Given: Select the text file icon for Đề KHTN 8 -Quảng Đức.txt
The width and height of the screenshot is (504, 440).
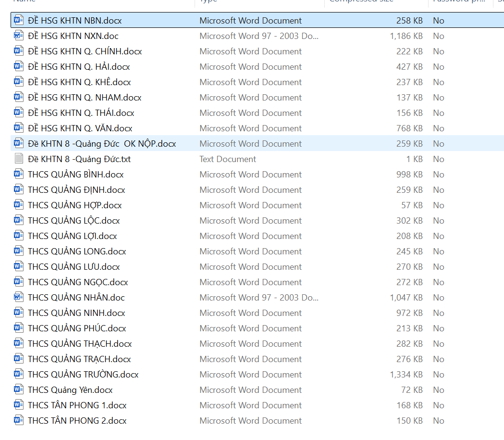Looking at the screenshot, I should click(x=19, y=159).
